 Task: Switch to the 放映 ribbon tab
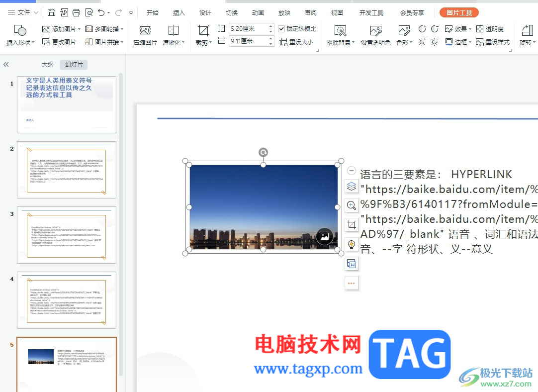[284, 13]
